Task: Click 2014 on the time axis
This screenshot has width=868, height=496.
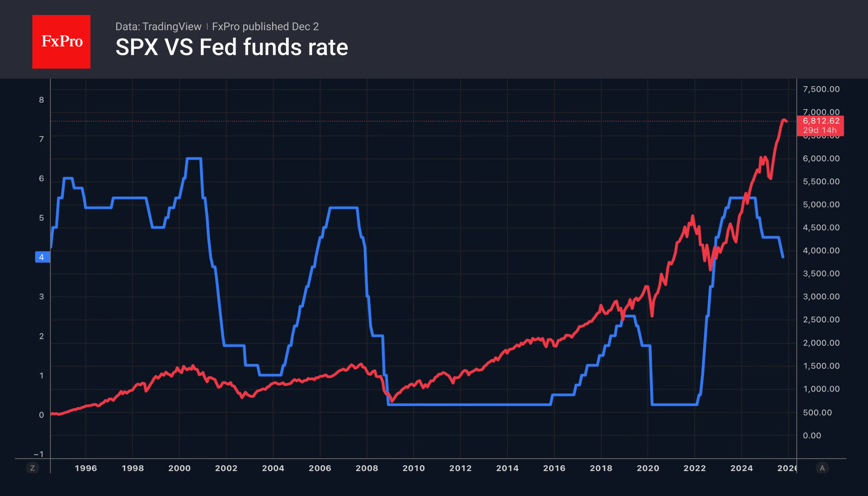Action: [x=507, y=468]
